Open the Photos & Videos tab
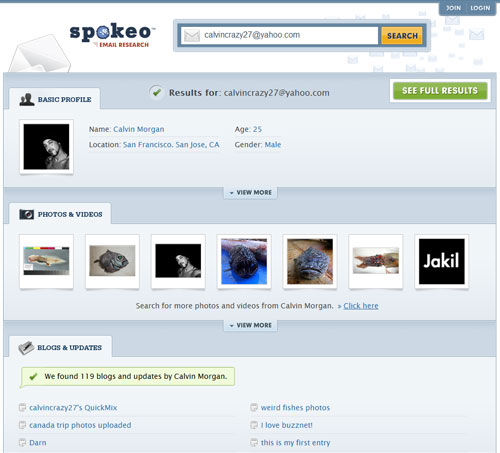 click(60, 214)
